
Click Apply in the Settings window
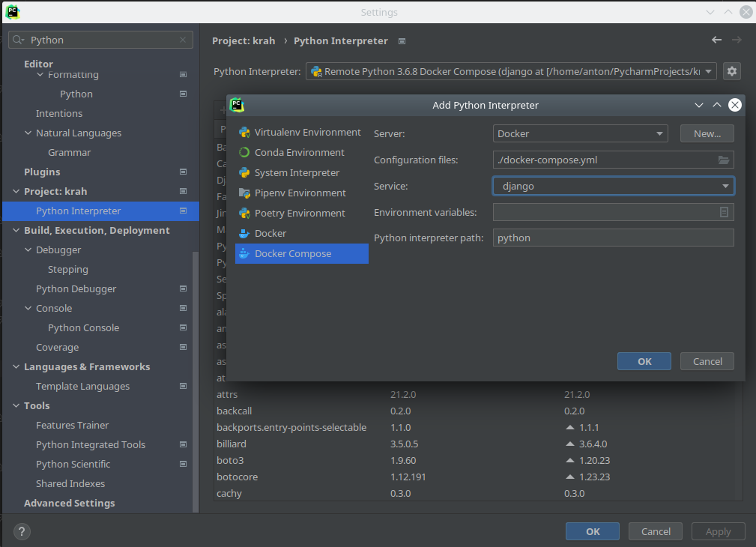coord(718,531)
